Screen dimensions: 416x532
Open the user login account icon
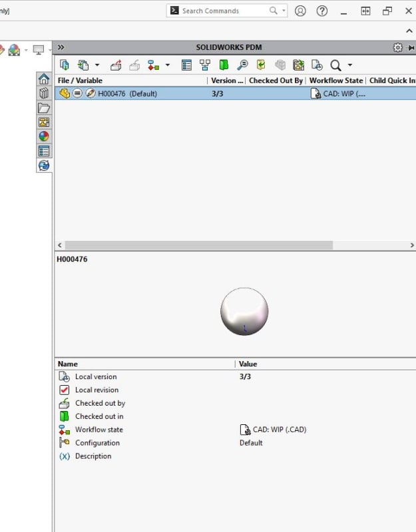(x=300, y=11)
